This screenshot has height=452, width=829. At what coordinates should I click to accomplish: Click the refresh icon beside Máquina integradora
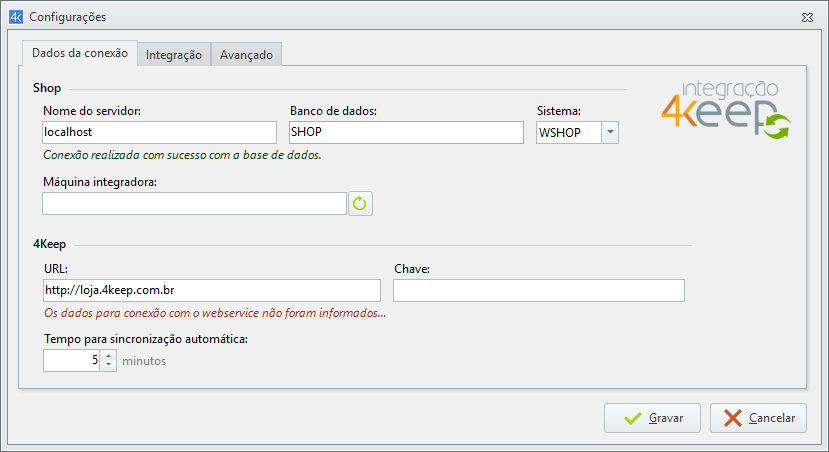[x=361, y=204]
